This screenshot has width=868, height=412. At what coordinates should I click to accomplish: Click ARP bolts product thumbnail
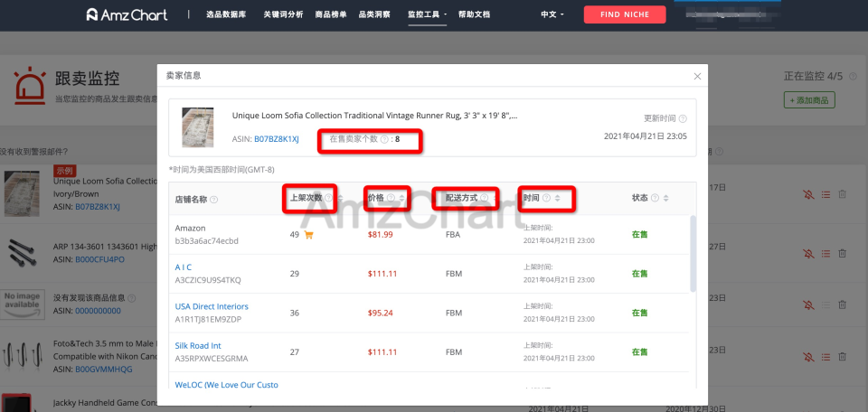23,253
